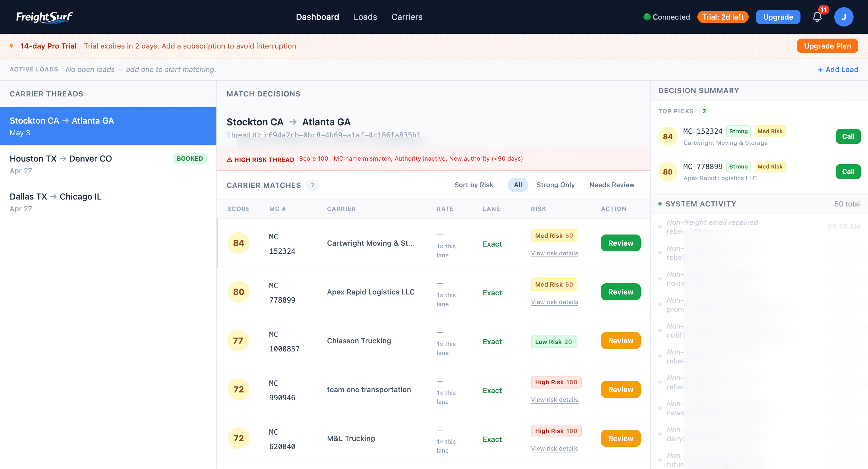Click the high risk warning triangle icon

pyautogui.click(x=229, y=160)
